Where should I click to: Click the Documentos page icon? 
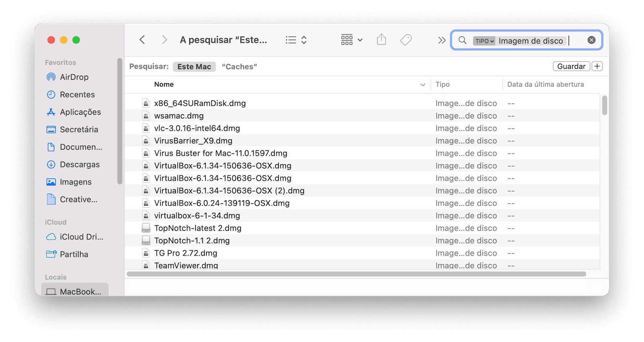51,147
